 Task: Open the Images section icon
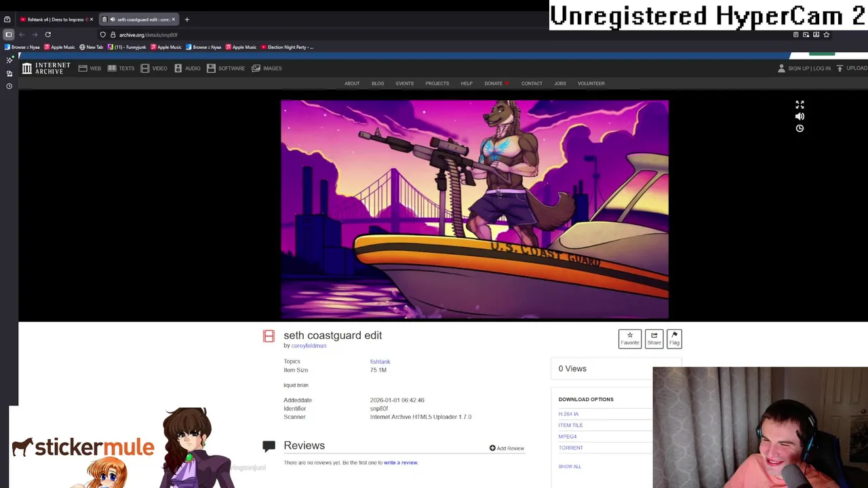(x=256, y=68)
